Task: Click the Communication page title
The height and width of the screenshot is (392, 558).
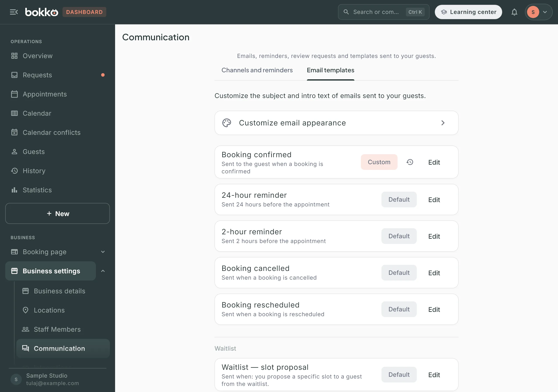Action: 156,37
